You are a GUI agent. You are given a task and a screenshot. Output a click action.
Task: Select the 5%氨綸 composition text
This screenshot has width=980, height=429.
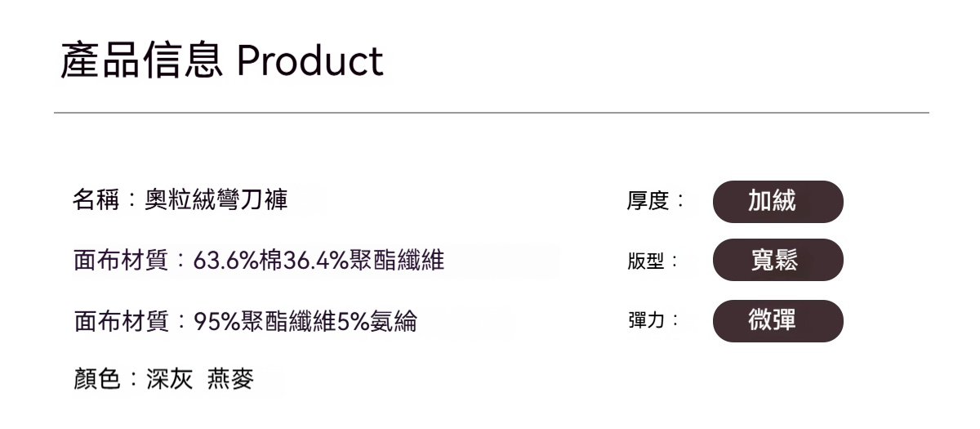[x=376, y=322]
